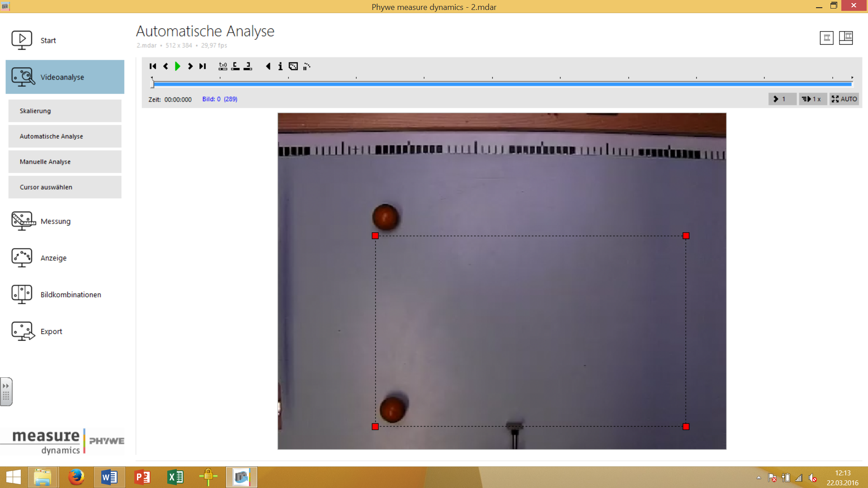The width and height of the screenshot is (868, 488).
Task: Open playback speed 1x dropdown
Action: pyautogui.click(x=812, y=99)
